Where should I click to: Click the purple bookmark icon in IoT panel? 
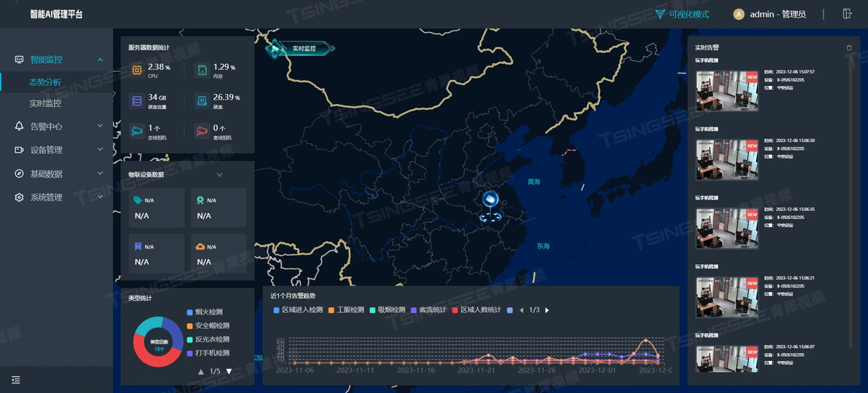click(138, 246)
